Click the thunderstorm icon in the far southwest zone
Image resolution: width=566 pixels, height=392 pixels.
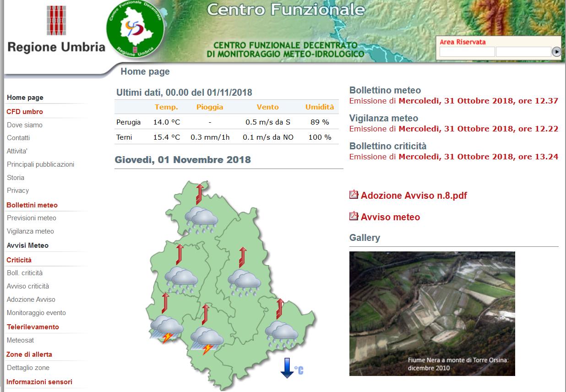tap(167, 329)
